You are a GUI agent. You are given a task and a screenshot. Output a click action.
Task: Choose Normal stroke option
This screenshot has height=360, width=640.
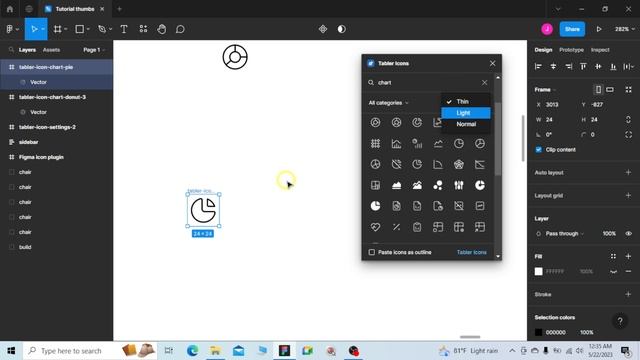[x=466, y=124]
